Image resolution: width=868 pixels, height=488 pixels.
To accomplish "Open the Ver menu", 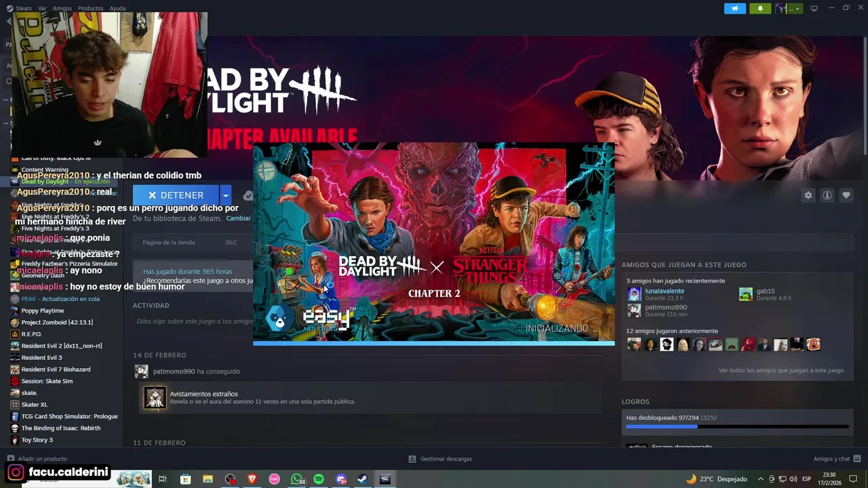I will coord(42,8).
